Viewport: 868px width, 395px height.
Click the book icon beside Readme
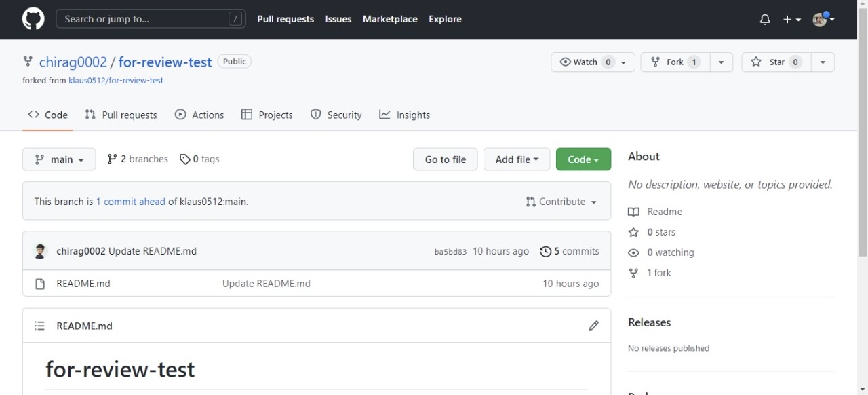[633, 212]
